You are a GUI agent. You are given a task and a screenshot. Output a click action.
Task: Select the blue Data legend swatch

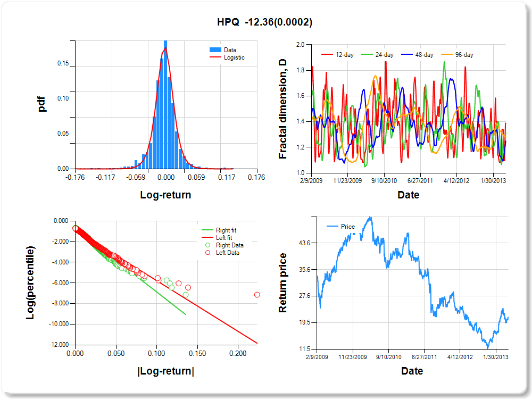(215, 50)
